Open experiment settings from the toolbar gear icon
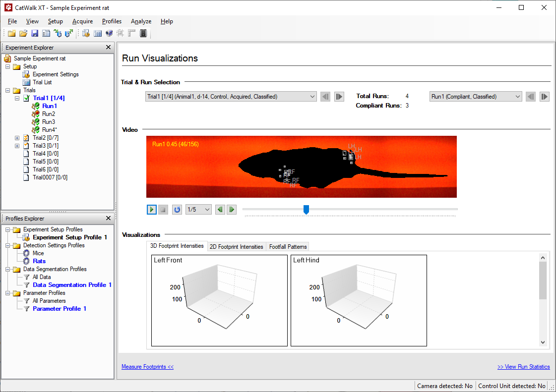 pyautogui.click(x=86, y=33)
